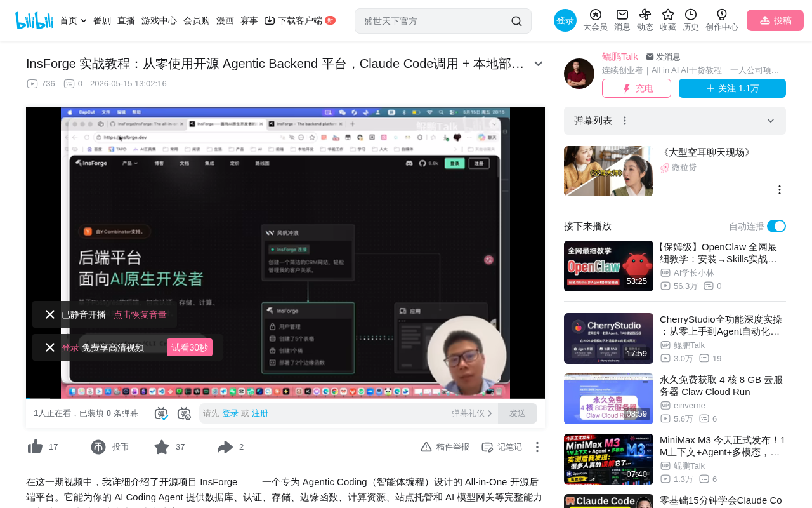Open danmaku settings icon
The height and width of the screenshot is (508, 812).
click(x=184, y=413)
